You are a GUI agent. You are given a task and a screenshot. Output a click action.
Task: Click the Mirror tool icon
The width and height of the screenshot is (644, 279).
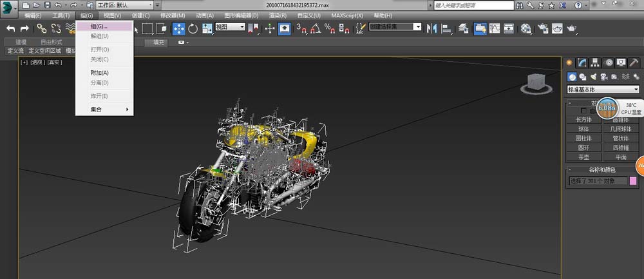(432, 28)
